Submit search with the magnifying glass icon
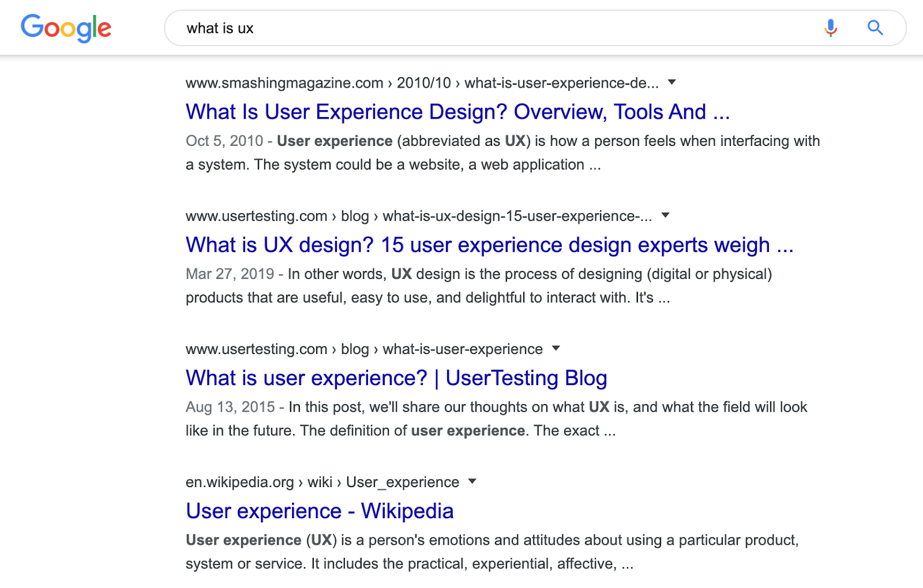This screenshot has height=588, width=923. (875, 28)
